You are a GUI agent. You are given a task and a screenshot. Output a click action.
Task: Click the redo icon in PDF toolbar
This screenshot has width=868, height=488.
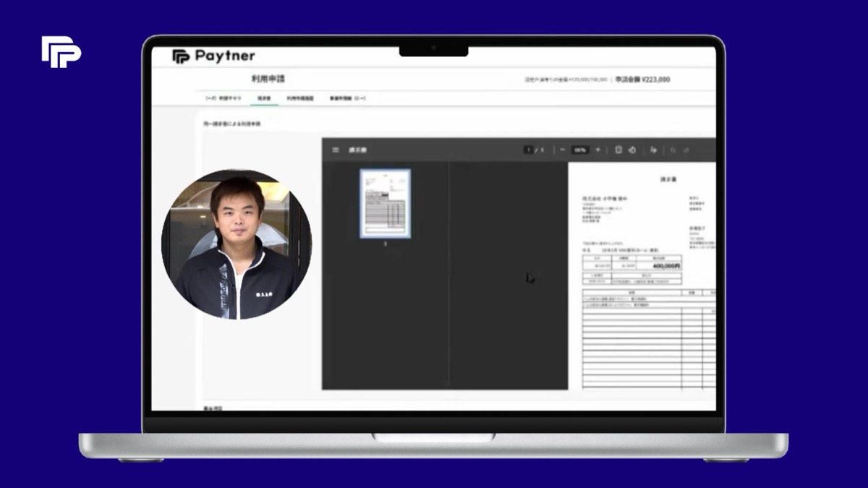[686, 150]
